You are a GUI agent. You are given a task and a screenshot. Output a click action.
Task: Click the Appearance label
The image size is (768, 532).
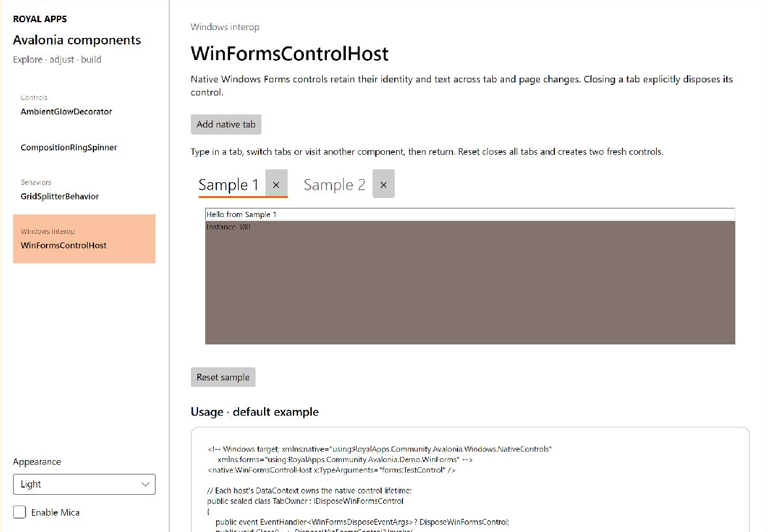click(37, 462)
